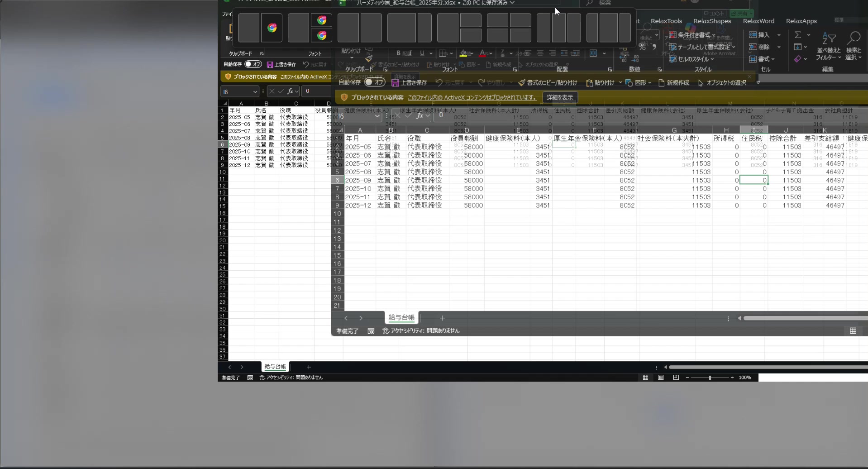Click the 検索と選択 magnifier icon
The height and width of the screenshot is (469, 868).
pyautogui.click(x=854, y=46)
